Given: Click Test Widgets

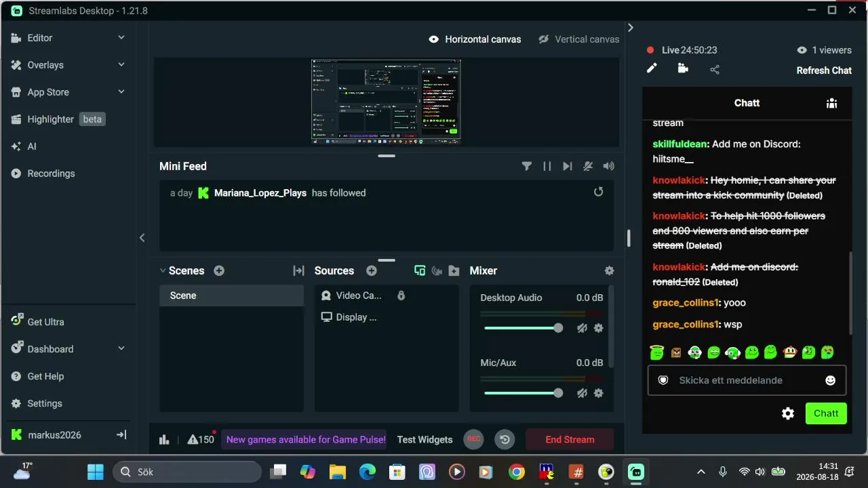Looking at the screenshot, I should coord(425,439).
